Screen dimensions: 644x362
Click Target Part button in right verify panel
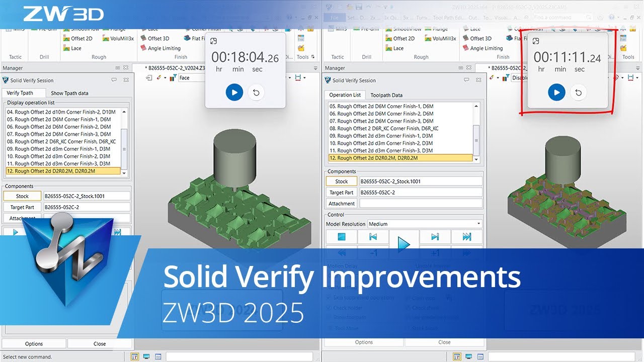342,193
